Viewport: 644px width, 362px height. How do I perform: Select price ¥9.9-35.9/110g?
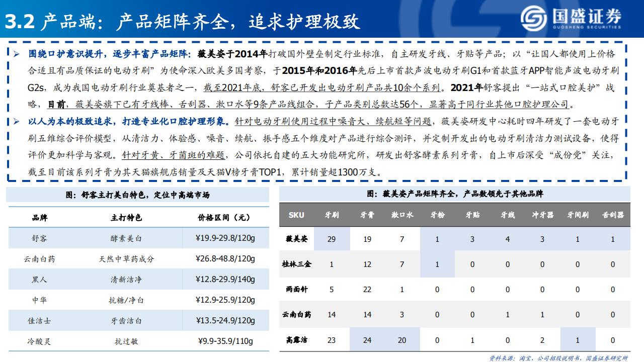[225, 341]
